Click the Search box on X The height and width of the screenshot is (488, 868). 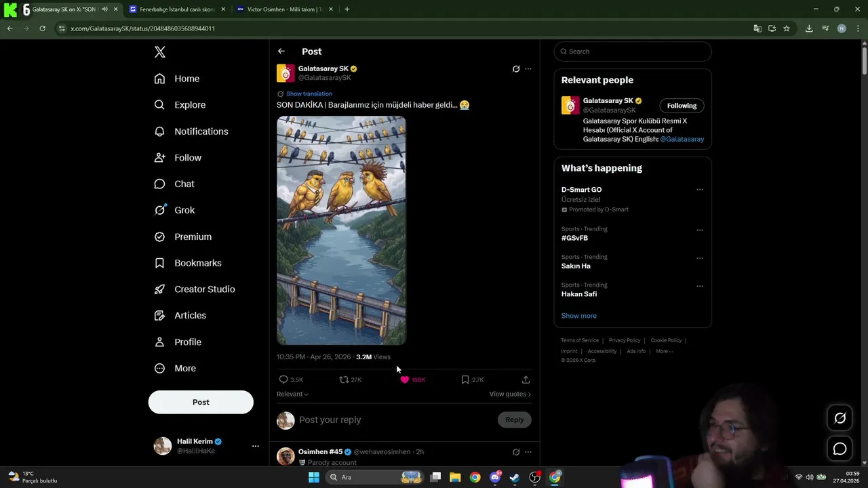(x=633, y=52)
